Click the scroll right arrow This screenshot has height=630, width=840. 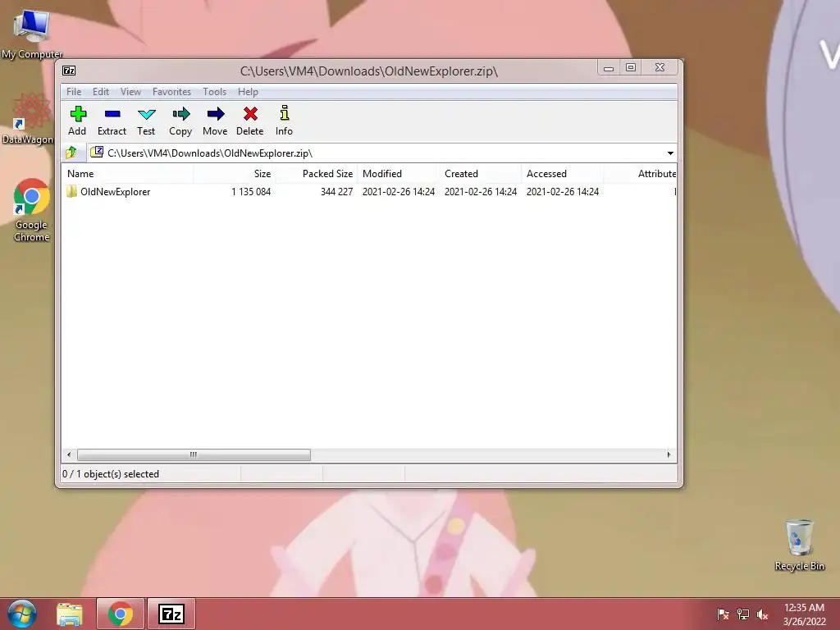coord(669,454)
